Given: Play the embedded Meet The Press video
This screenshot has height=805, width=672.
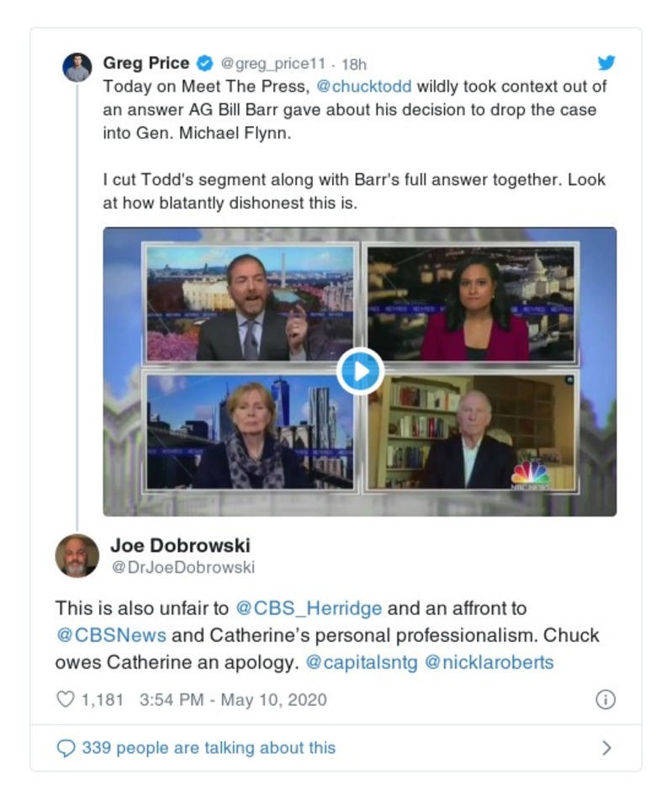Looking at the screenshot, I should [x=360, y=371].
